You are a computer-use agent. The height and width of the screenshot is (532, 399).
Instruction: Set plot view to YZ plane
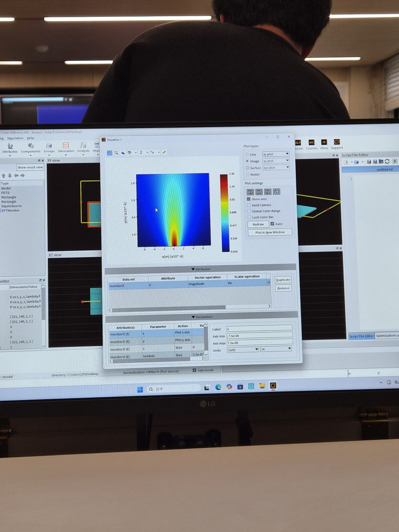[x=268, y=192]
